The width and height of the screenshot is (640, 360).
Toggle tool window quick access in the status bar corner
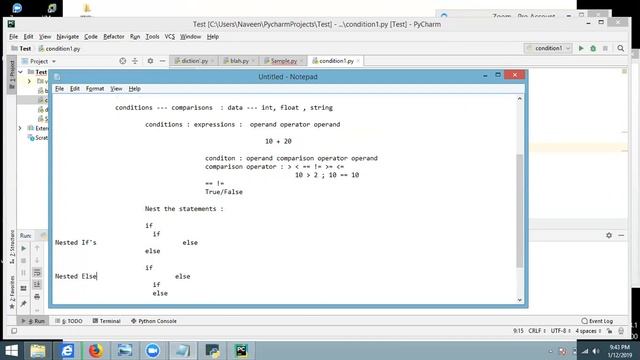14,331
